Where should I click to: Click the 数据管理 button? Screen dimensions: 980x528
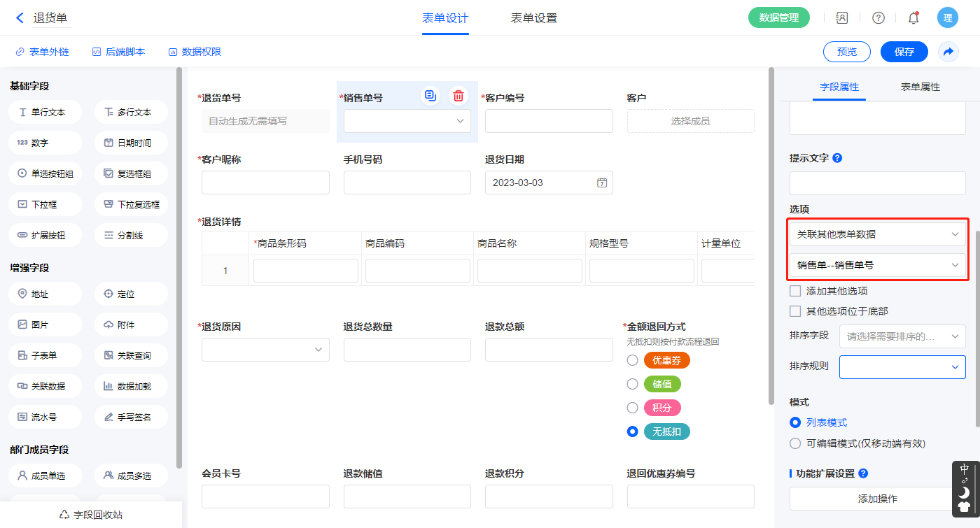pyautogui.click(x=778, y=18)
